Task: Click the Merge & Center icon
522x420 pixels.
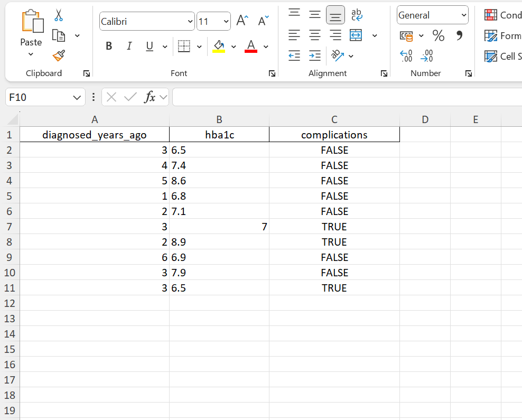Action: coord(356,35)
